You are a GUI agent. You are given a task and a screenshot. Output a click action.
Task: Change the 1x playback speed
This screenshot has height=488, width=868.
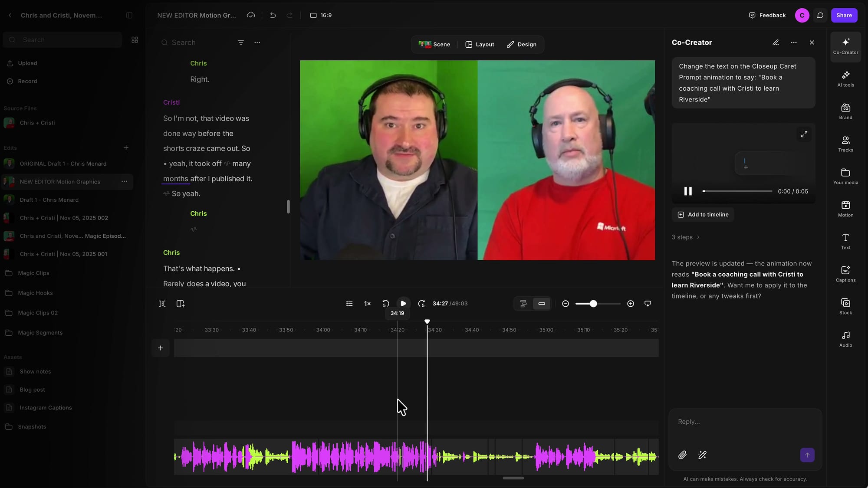click(367, 304)
